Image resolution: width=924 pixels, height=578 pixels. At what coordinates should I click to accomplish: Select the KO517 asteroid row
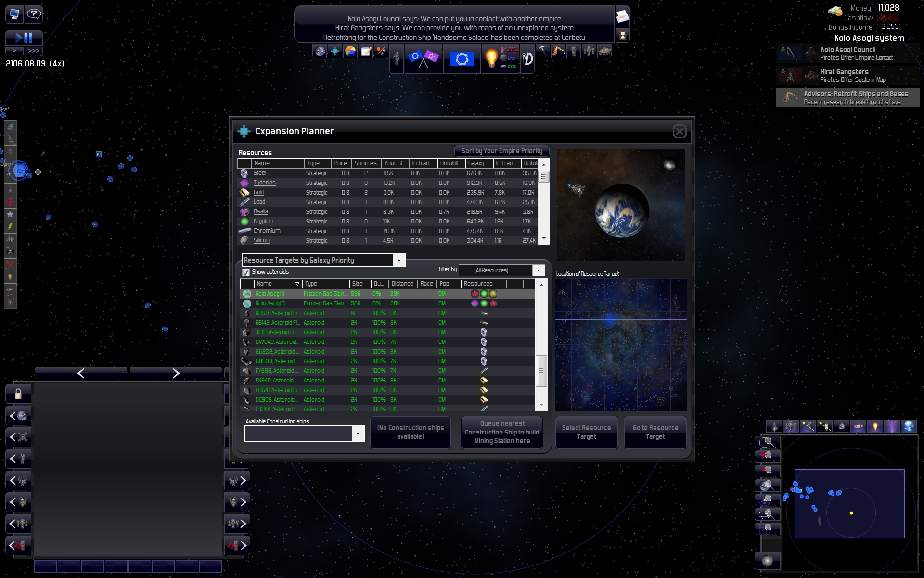(387, 313)
